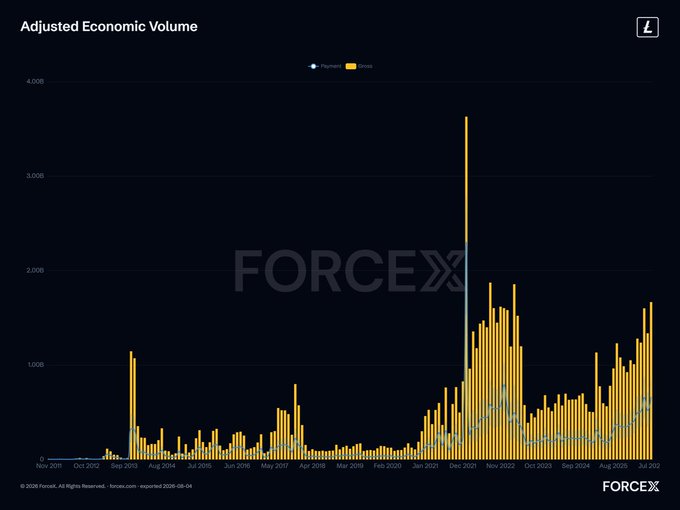The height and width of the screenshot is (510, 680).
Task: Click the Oct 2012 x-axis label
Action: coord(86,466)
